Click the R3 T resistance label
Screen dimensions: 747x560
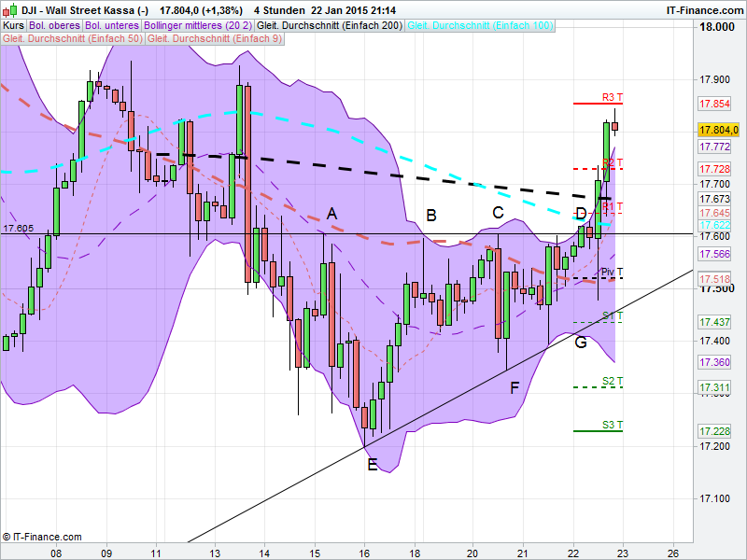coord(613,97)
